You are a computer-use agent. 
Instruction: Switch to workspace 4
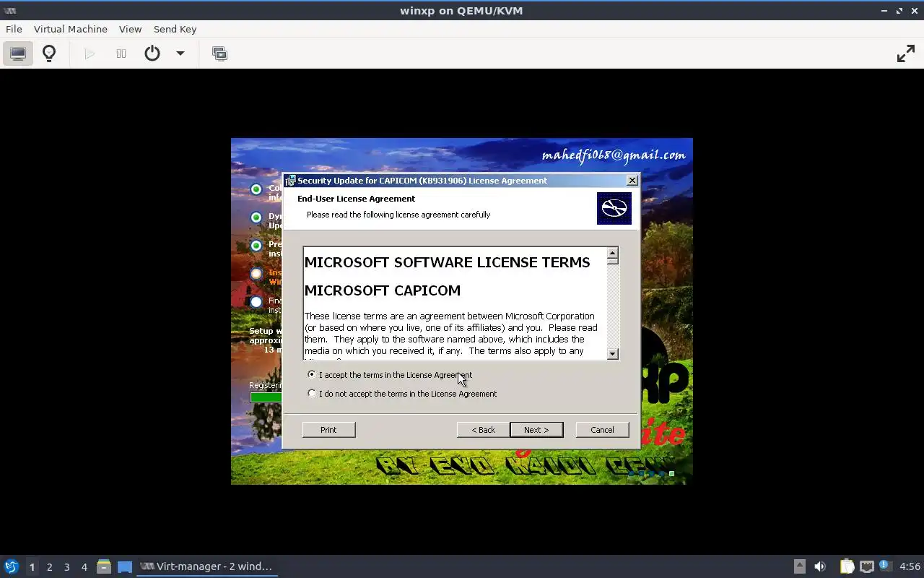84,567
